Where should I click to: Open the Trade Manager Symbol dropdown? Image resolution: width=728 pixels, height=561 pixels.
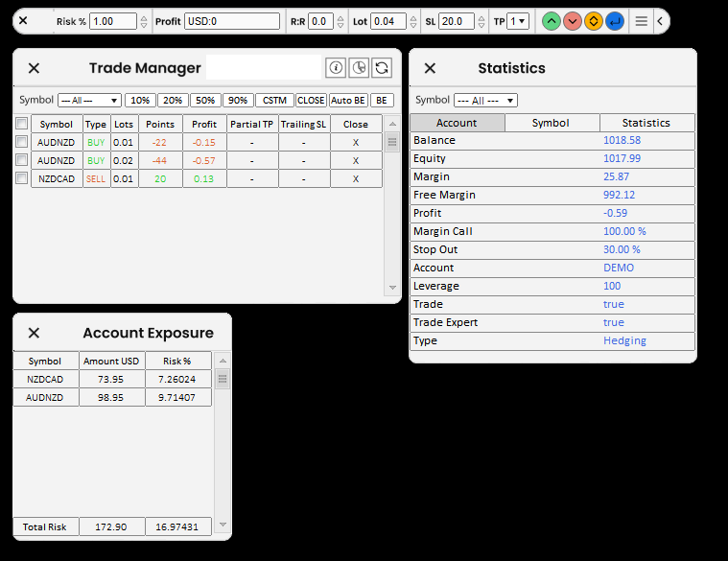tap(89, 101)
